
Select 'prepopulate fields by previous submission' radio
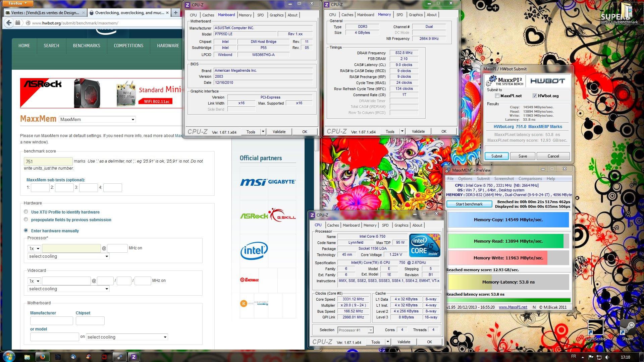26,219
